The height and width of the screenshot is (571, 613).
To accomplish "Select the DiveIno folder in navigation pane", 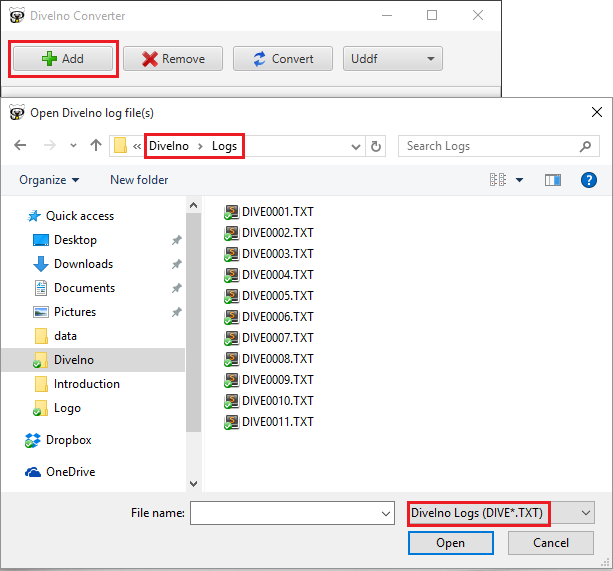I will click(93, 360).
